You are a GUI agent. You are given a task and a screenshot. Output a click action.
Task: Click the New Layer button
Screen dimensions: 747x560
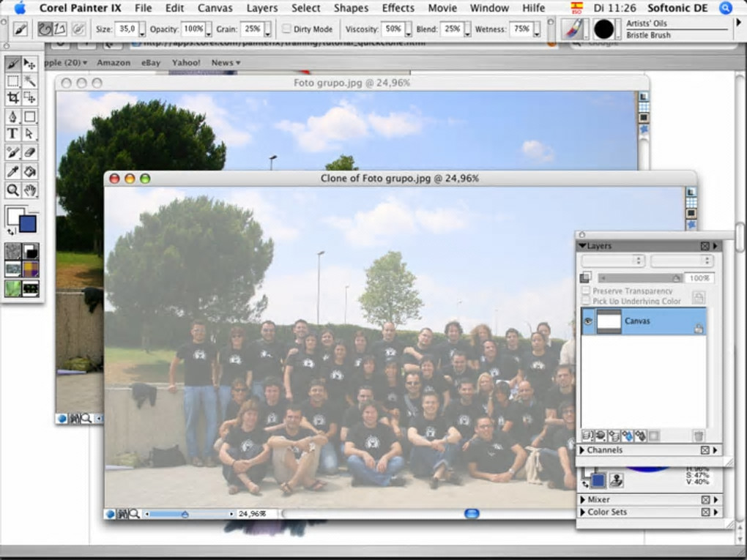click(x=614, y=436)
